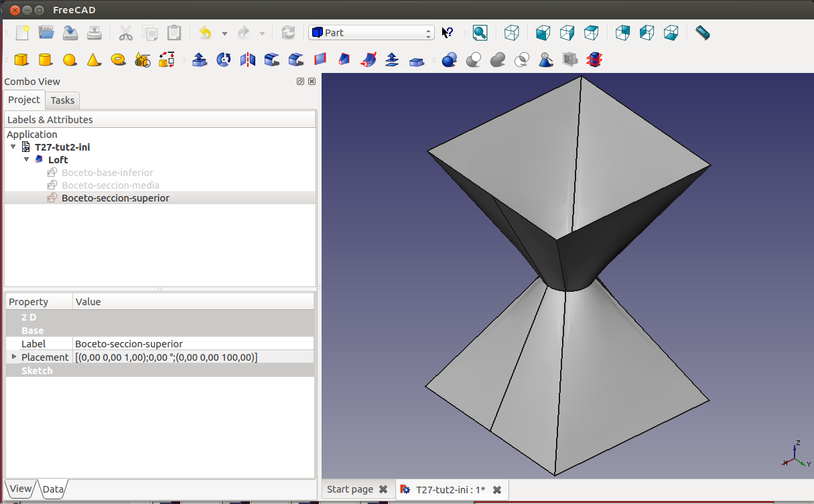Switch to the Tasks tab
814x504 pixels.
[63, 100]
